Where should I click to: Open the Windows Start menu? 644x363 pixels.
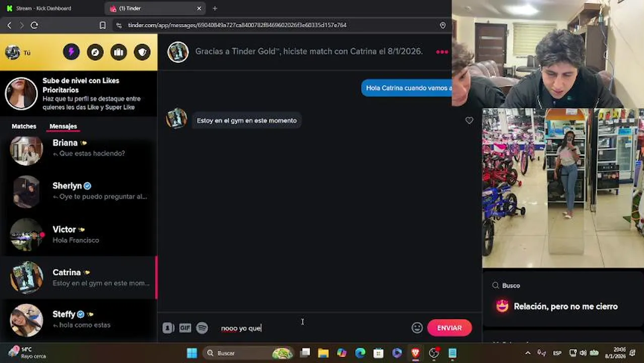(x=192, y=353)
